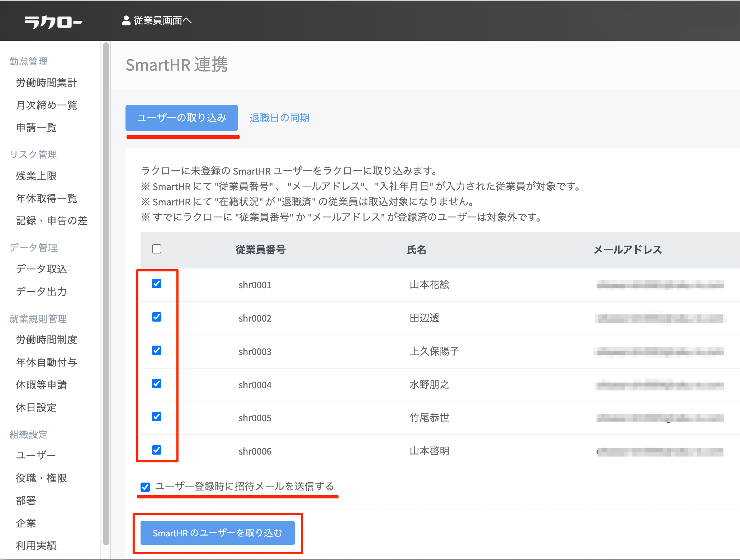
Task: Click the name 山本啓明
Action: pos(430,451)
